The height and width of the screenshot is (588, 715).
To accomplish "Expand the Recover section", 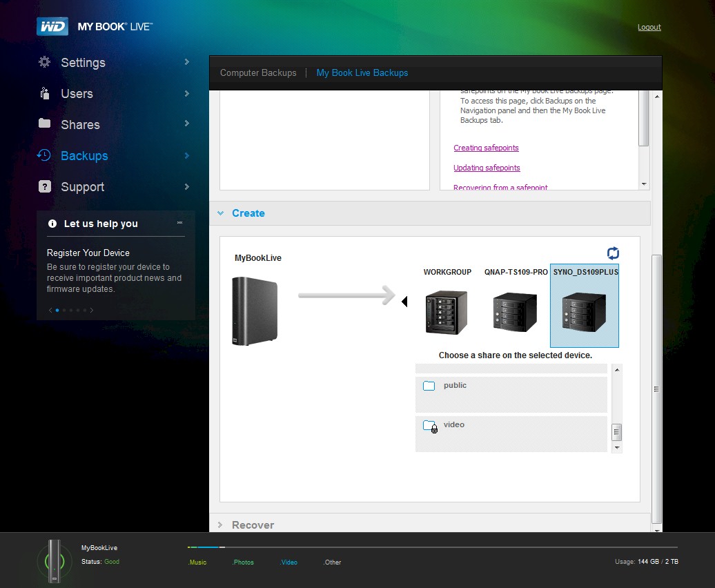I will pyautogui.click(x=220, y=525).
